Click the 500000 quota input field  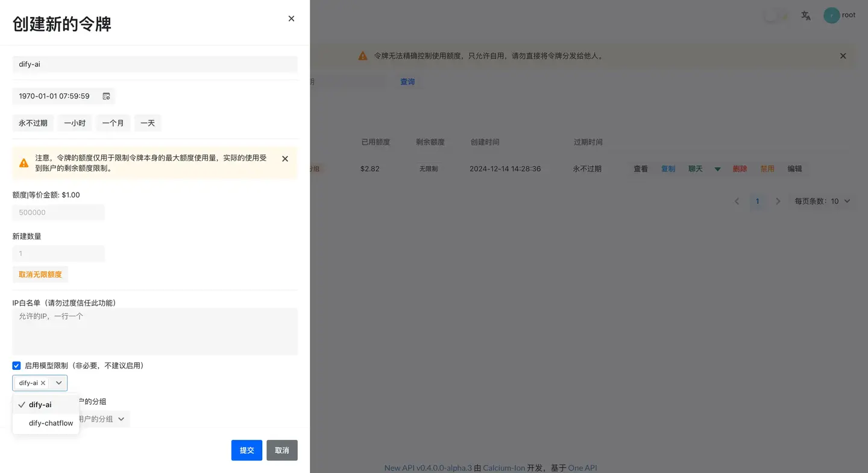[x=58, y=212]
